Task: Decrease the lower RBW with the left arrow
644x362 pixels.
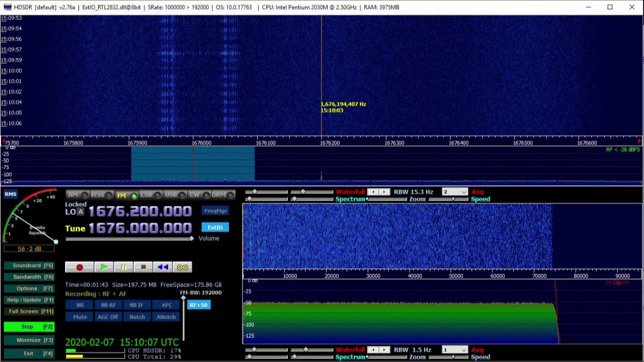Action: [373, 350]
